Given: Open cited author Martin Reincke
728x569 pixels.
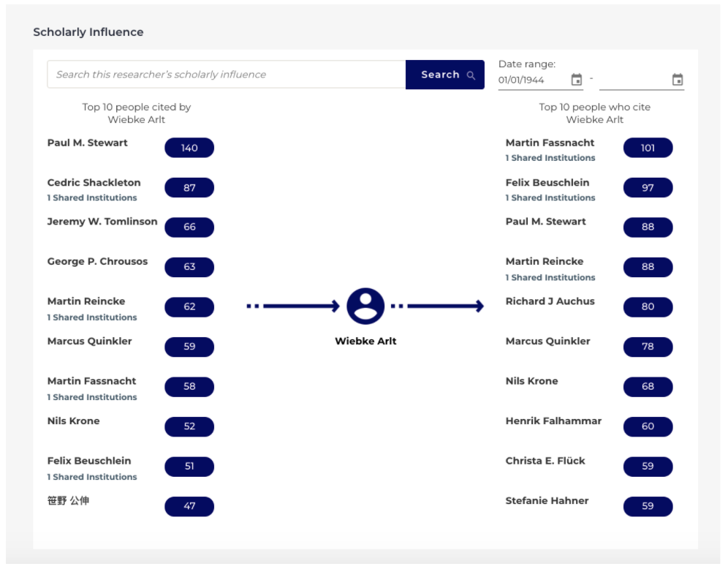Looking at the screenshot, I should 86,301.
